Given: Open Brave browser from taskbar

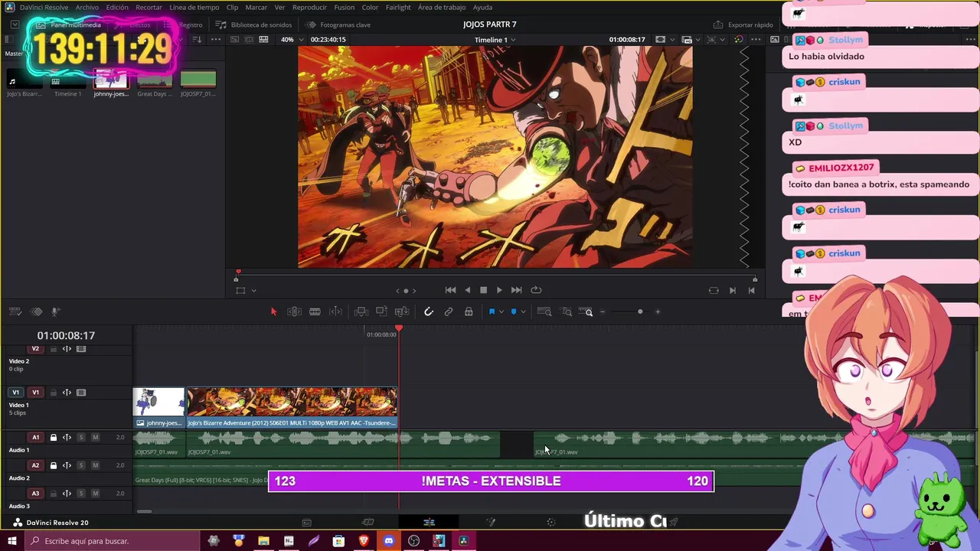Looking at the screenshot, I should pos(364,541).
